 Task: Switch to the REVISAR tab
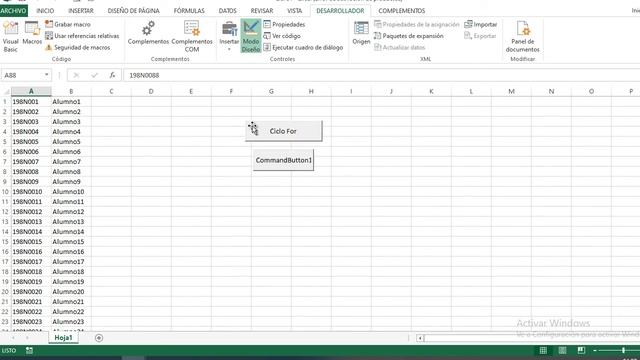click(x=262, y=11)
